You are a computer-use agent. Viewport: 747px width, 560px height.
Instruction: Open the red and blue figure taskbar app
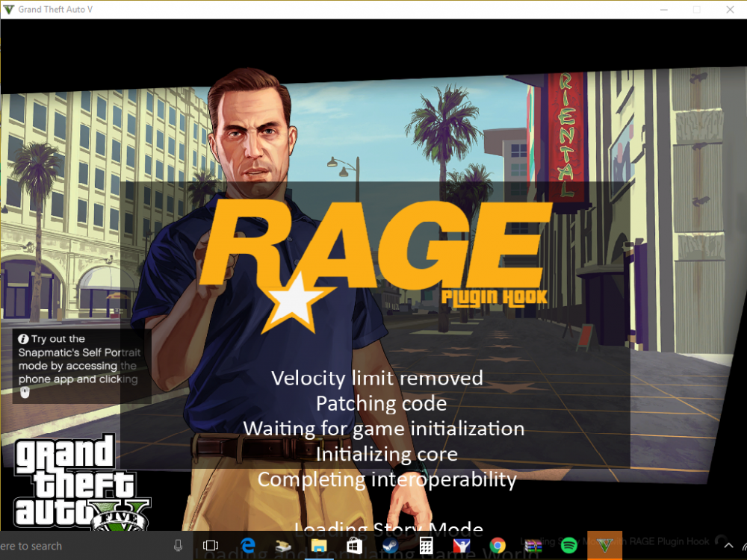click(461, 546)
